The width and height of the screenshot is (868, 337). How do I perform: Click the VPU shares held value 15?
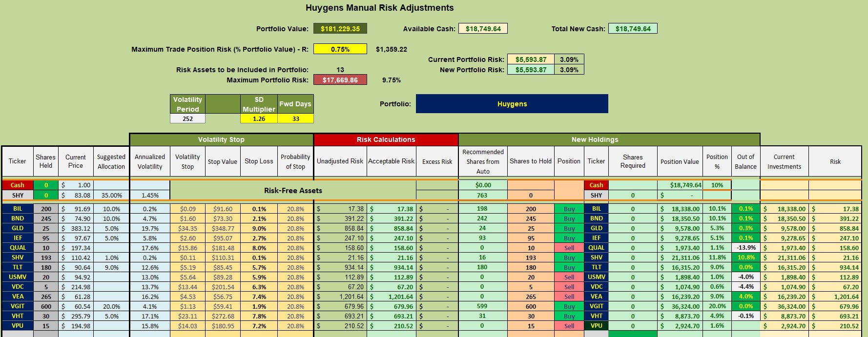pos(46,326)
